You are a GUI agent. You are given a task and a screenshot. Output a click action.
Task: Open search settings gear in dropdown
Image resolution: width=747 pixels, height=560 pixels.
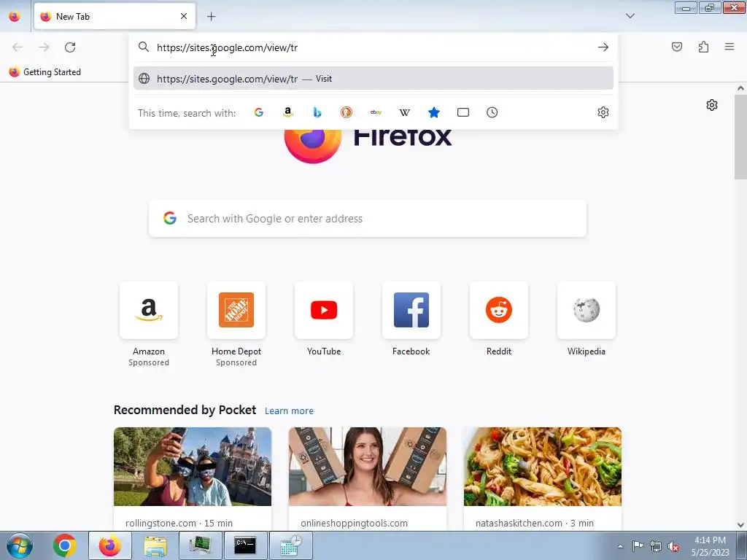coord(603,112)
